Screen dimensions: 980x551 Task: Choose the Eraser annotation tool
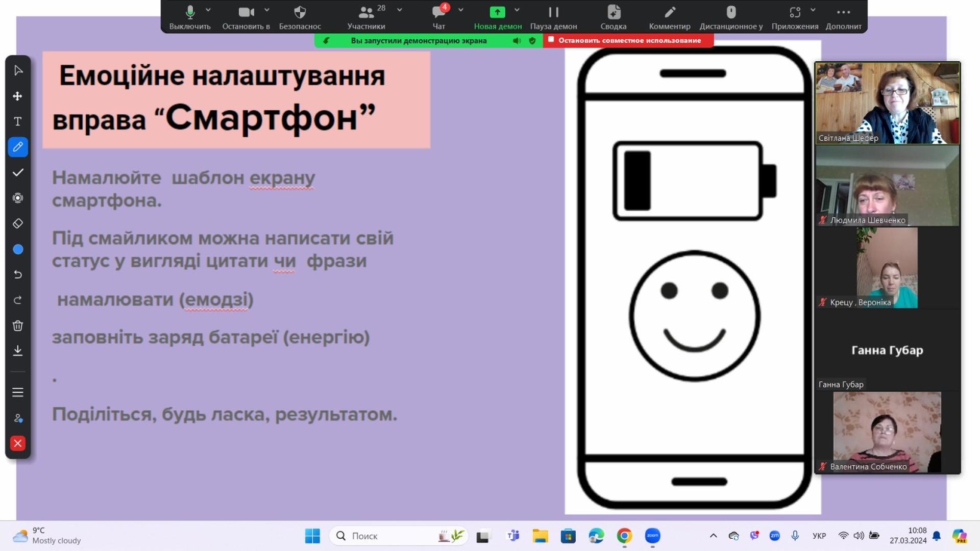(x=18, y=223)
